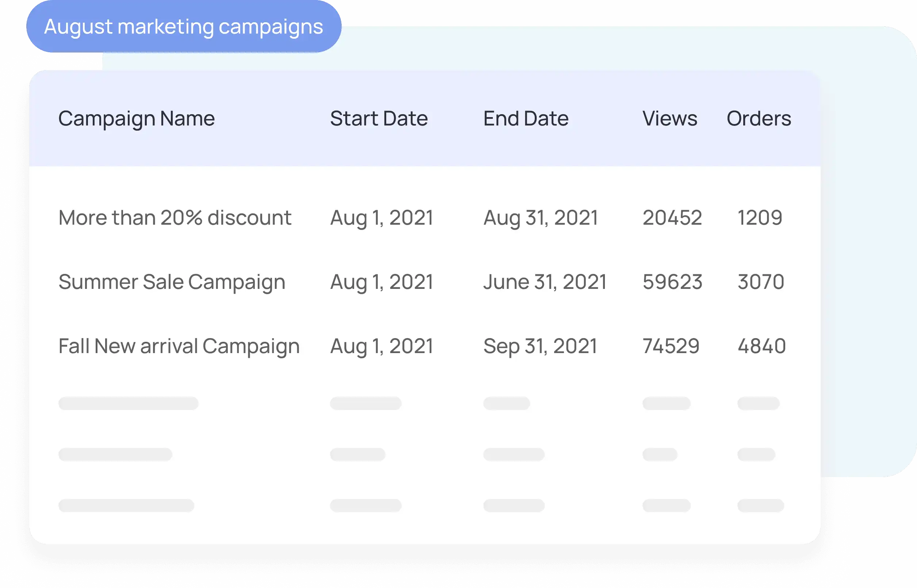Click the 20452 views value

click(672, 218)
